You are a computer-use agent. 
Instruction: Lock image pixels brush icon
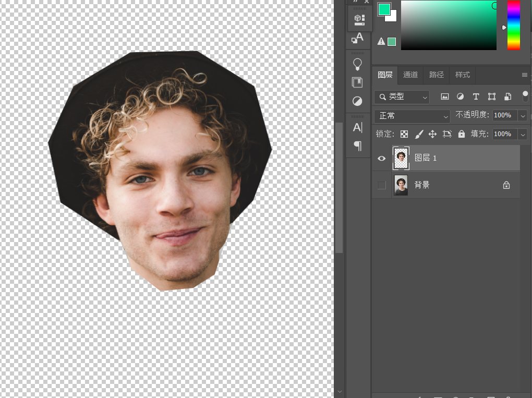point(419,134)
